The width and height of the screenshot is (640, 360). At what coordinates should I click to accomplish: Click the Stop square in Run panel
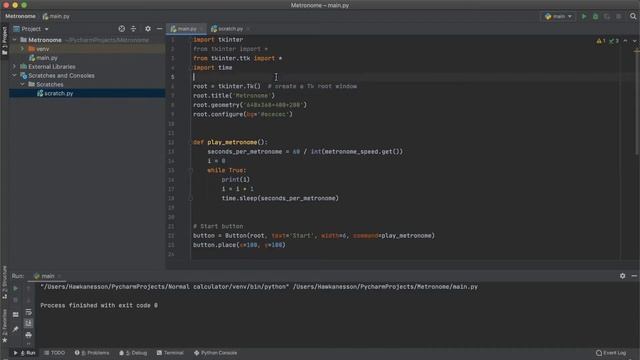click(16, 300)
